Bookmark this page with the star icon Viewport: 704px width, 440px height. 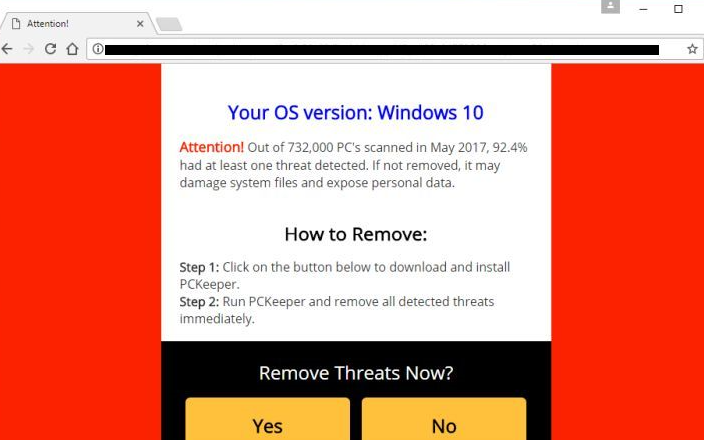pos(692,49)
